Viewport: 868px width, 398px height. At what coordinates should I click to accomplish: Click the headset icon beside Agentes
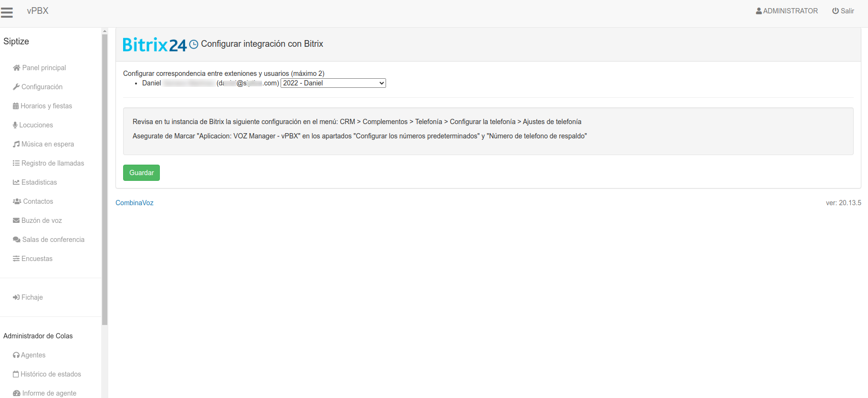point(16,355)
